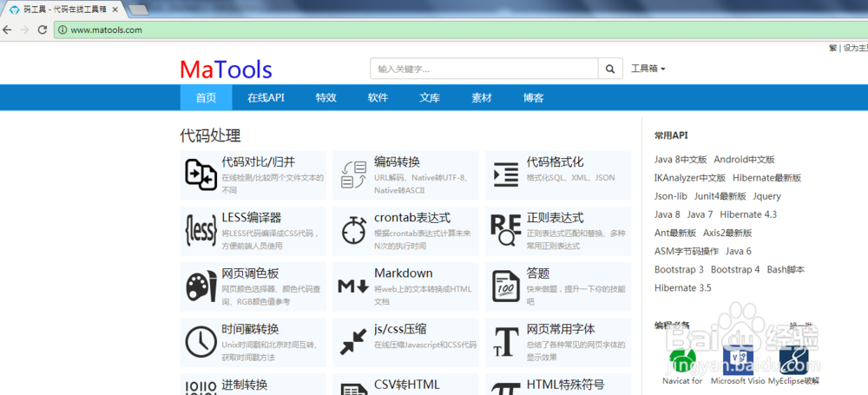Open the 代码格式化 indent icon

[505, 174]
